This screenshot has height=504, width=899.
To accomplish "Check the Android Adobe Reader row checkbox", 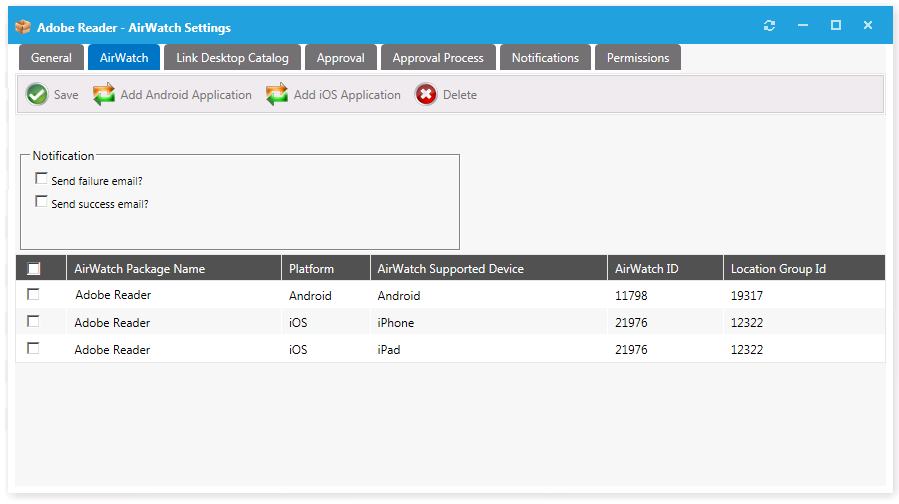I will click(x=34, y=295).
